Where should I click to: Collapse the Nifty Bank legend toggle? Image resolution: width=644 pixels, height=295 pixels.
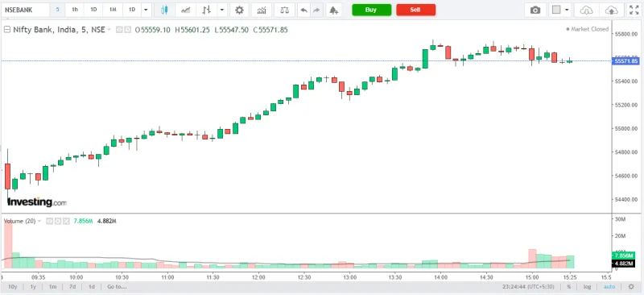7,30
